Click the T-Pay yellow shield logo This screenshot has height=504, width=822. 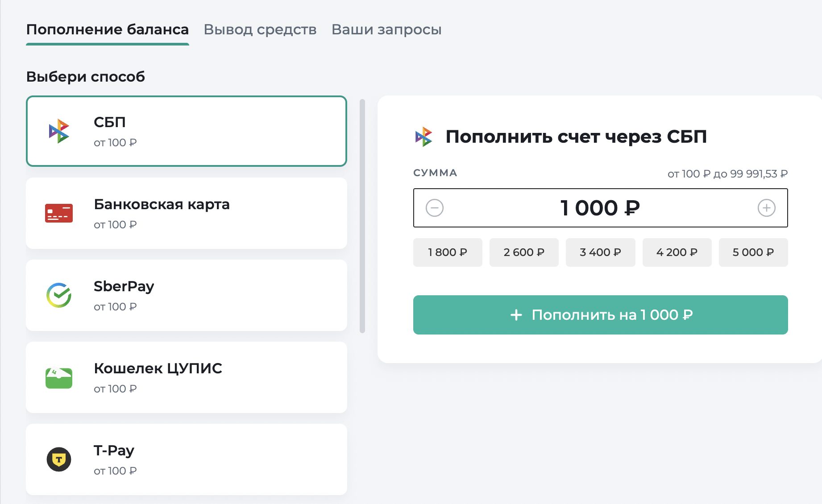(59, 459)
